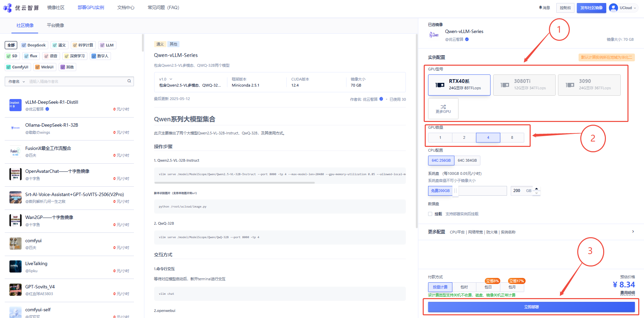The width and height of the screenshot is (644, 318).
Task: Click the author search magnifier icon
Action: pos(129,81)
